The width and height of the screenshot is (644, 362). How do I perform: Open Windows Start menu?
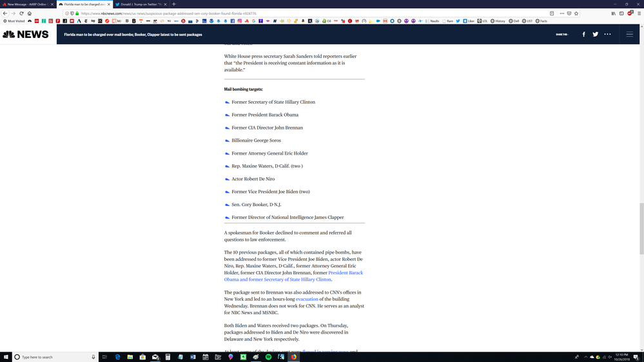[x=6, y=357]
